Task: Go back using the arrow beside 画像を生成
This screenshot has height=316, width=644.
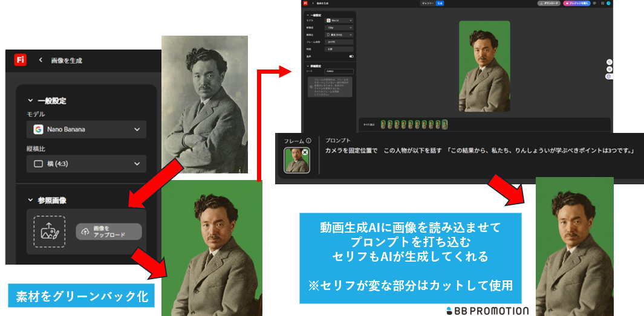Action: tap(41, 60)
